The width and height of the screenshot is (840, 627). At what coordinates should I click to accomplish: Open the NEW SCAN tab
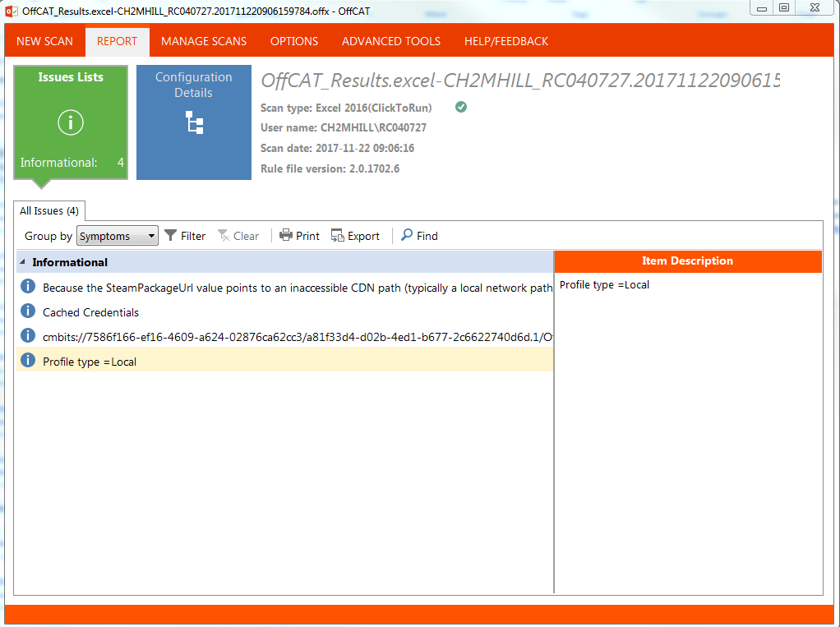coord(44,41)
